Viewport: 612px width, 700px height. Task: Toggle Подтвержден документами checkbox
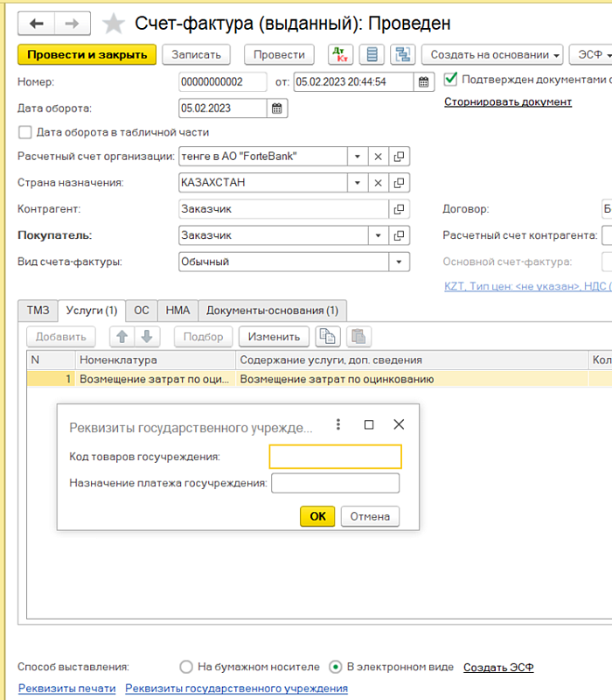tap(451, 79)
